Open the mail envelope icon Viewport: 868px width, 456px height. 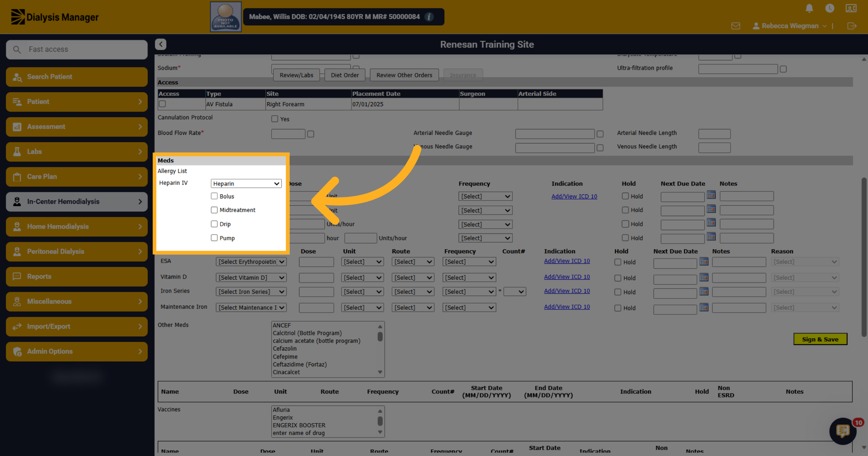pos(736,26)
